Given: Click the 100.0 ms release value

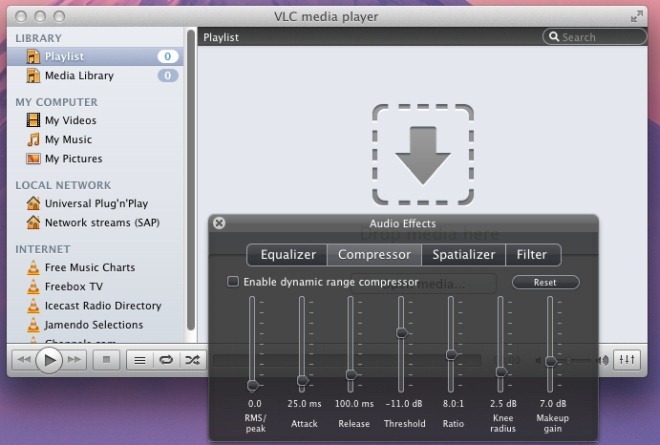Looking at the screenshot, I should point(354,404).
